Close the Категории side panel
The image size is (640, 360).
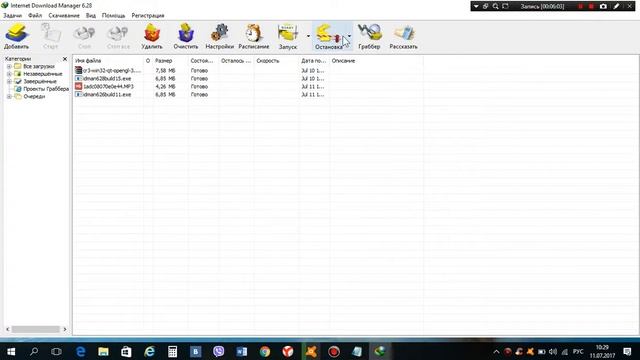(x=65, y=59)
